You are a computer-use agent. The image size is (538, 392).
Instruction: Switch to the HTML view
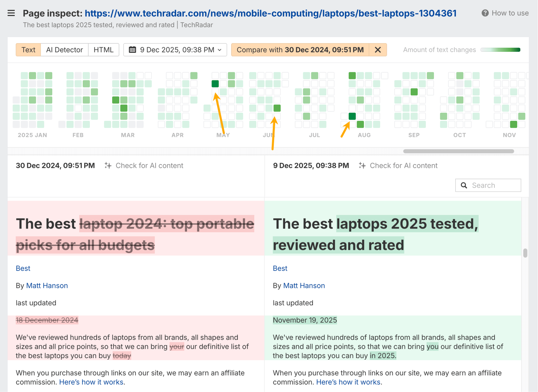pos(104,50)
